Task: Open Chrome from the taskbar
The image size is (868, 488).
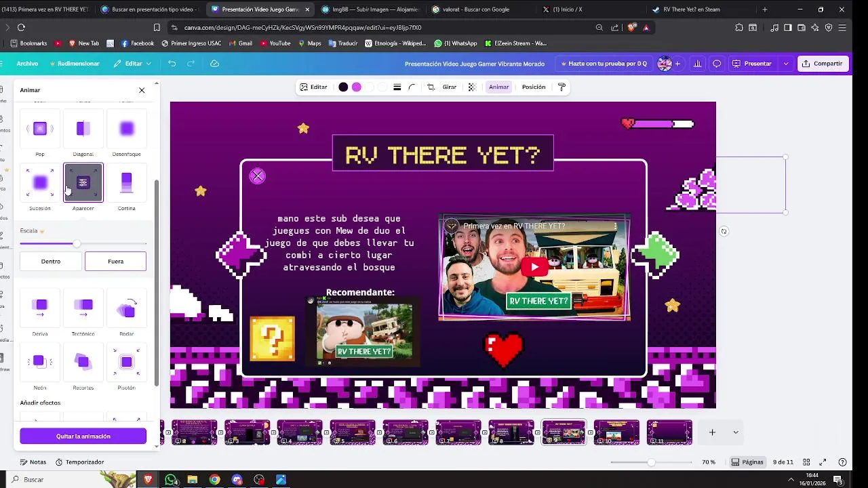Action: [x=215, y=480]
